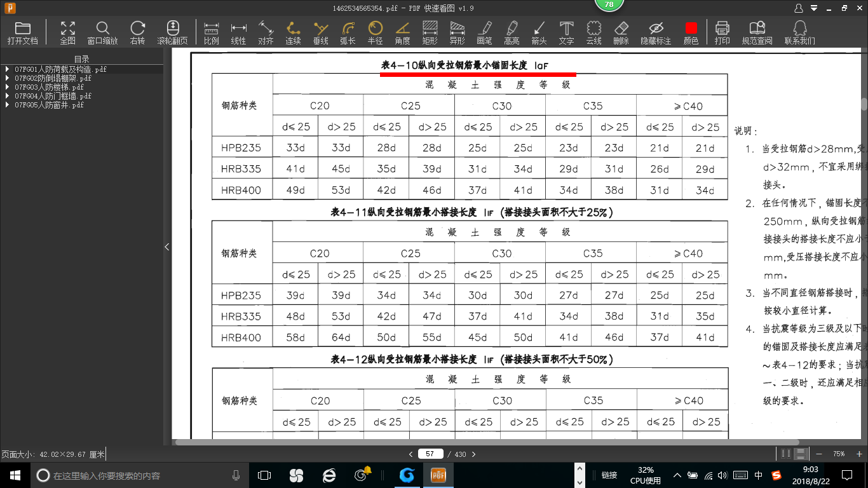Open the user account icon in title bar
Screen dimensions: 868x488
[799, 8]
